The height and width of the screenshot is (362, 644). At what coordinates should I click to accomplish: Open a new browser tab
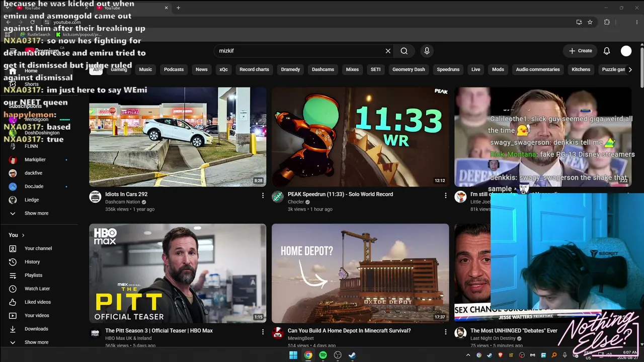[x=178, y=8]
